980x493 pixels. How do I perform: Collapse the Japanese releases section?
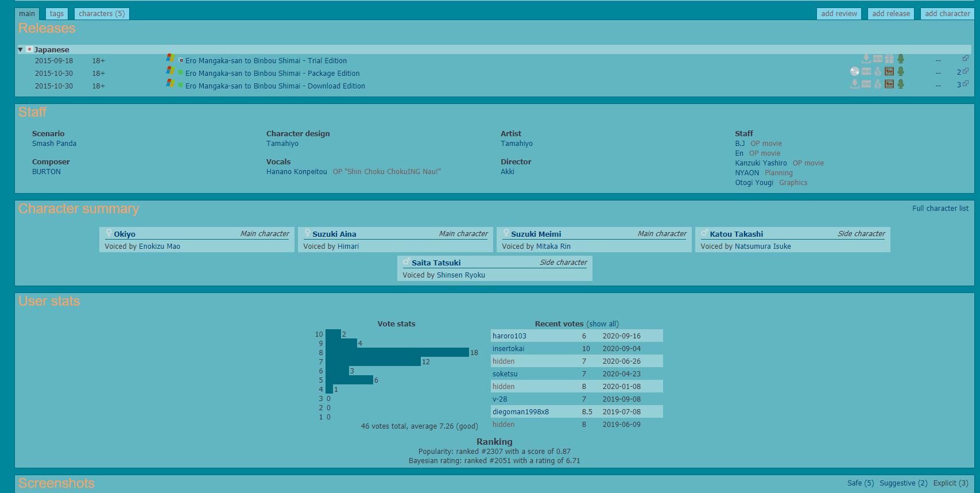(21, 50)
